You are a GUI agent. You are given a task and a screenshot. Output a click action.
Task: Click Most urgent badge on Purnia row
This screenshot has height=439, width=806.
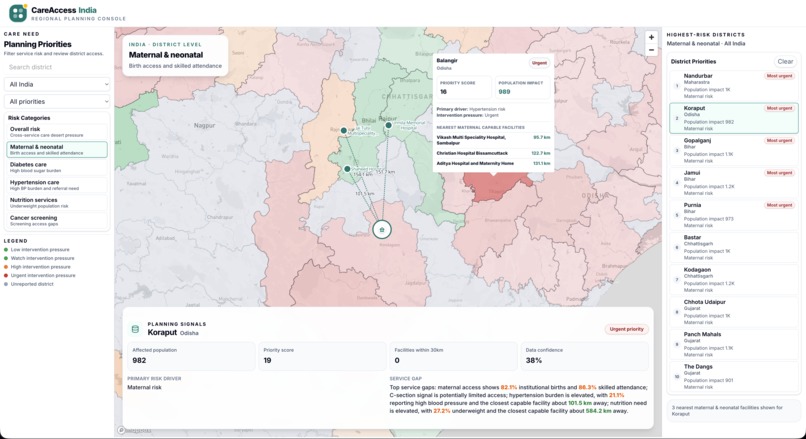click(x=779, y=205)
